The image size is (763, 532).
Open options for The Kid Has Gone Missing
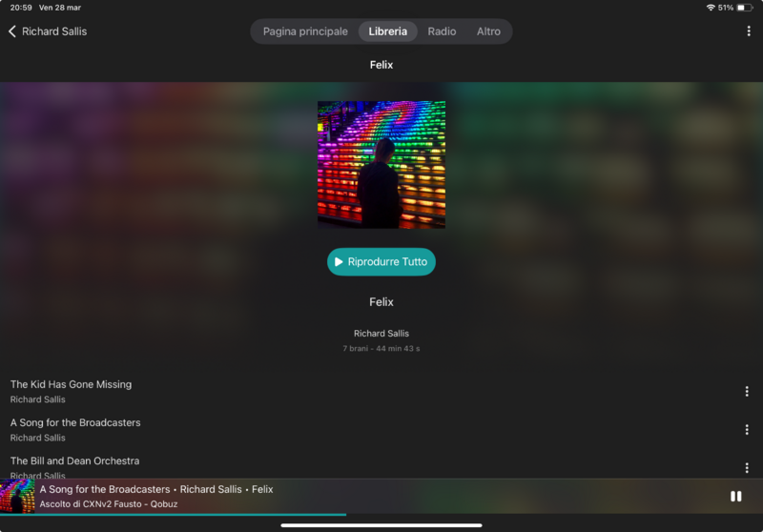point(747,392)
